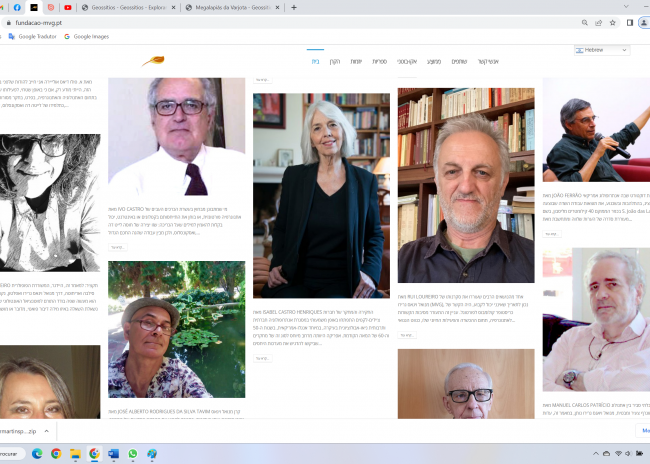The width and height of the screenshot is (650, 464).
Task: Click read more button above Isabel's photo
Action: (x=262, y=80)
